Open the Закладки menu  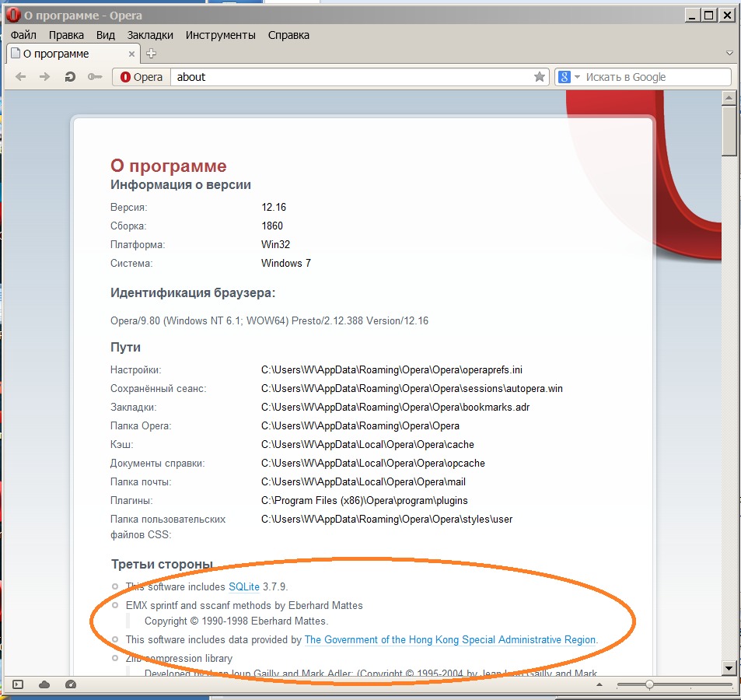tap(150, 35)
